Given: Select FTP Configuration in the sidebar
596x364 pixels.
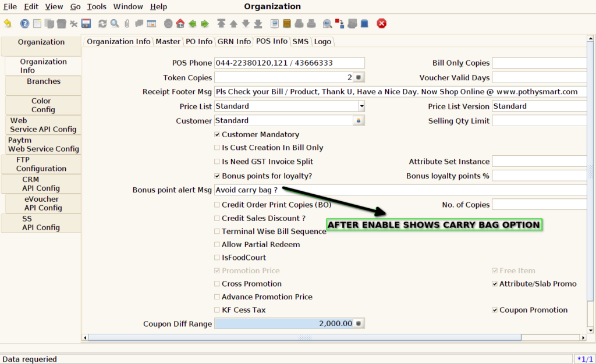Looking at the screenshot, I should coord(41,164).
